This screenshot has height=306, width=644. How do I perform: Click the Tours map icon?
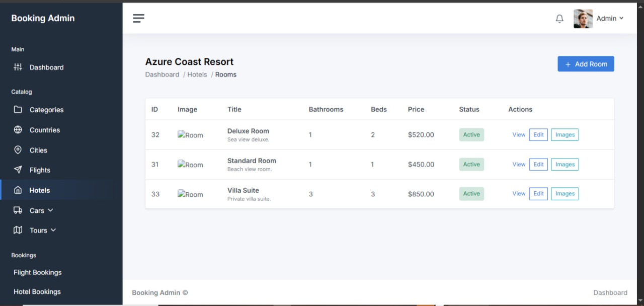click(x=18, y=230)
